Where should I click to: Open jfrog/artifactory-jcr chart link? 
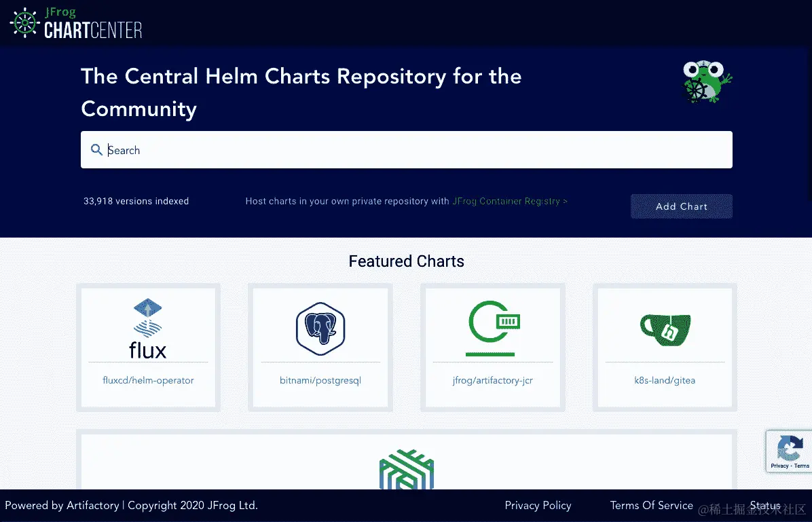[493, 380]
